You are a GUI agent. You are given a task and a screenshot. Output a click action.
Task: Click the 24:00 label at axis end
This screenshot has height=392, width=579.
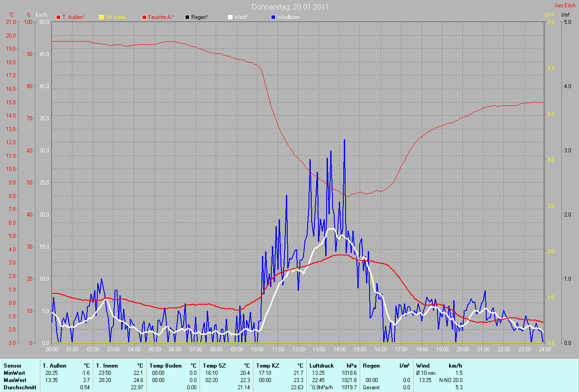[x=545, y=349]
